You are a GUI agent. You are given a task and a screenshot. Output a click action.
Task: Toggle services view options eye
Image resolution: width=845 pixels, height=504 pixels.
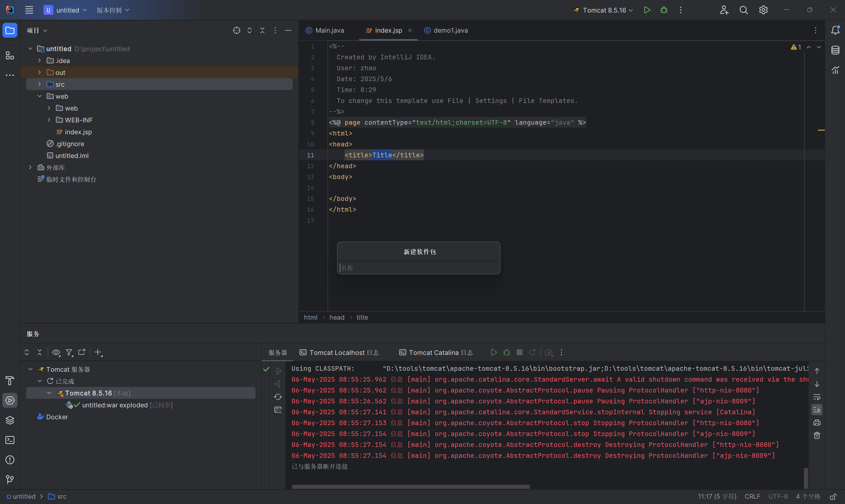56,352
